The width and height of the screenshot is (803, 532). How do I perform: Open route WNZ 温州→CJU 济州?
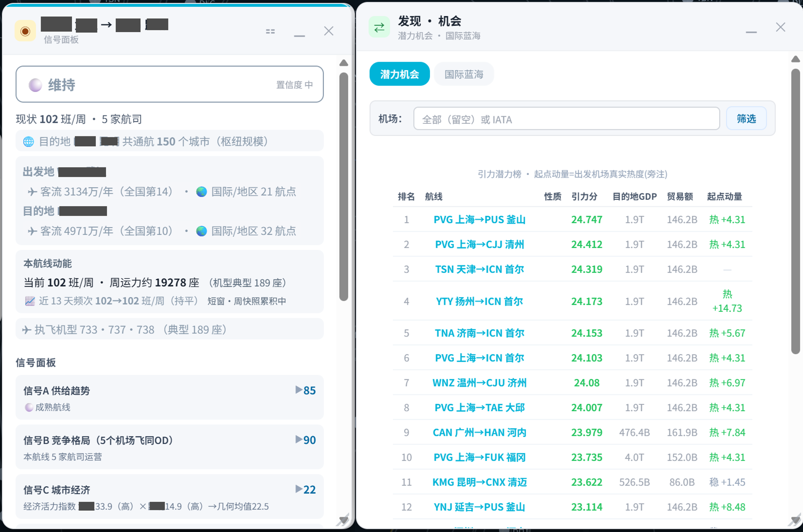479,382
